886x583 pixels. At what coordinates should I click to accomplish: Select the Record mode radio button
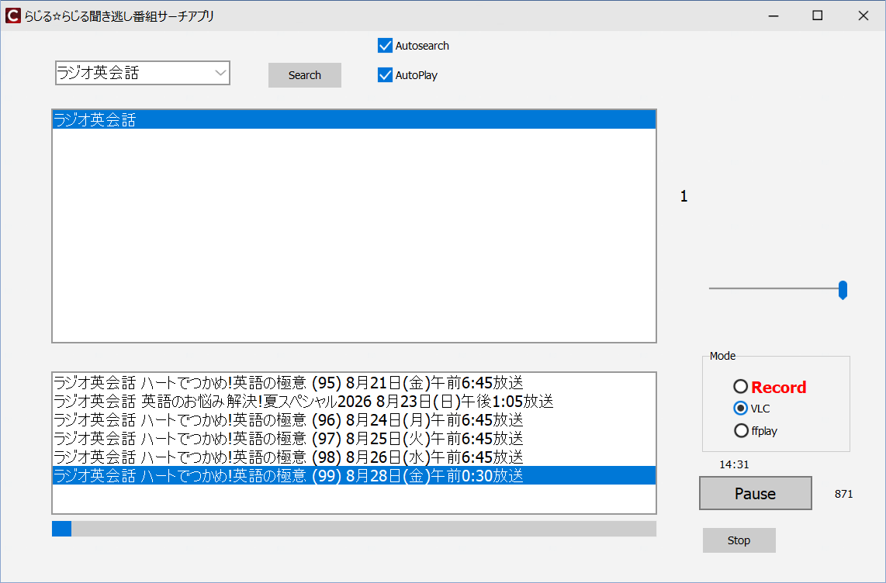coord(740,387)
